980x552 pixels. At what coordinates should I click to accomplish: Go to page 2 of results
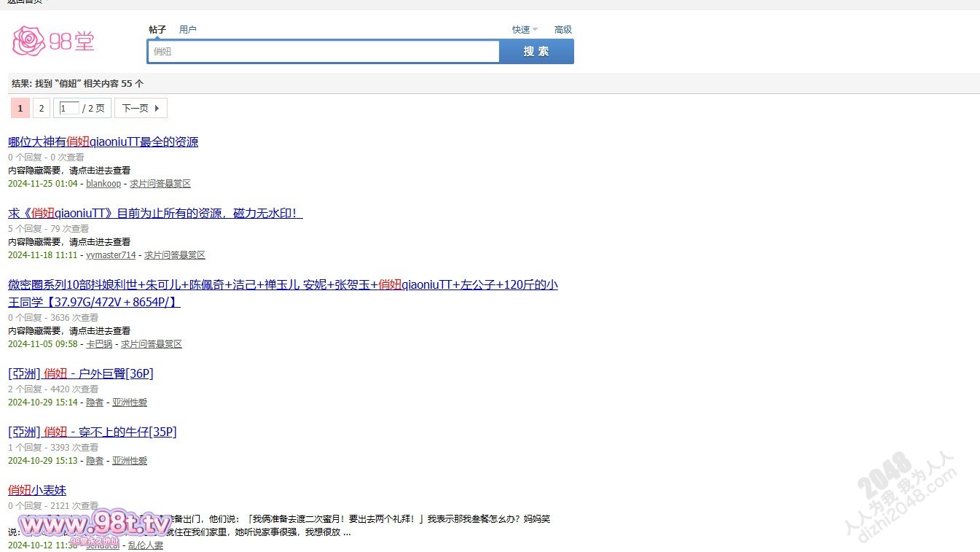tap(42, 109)
